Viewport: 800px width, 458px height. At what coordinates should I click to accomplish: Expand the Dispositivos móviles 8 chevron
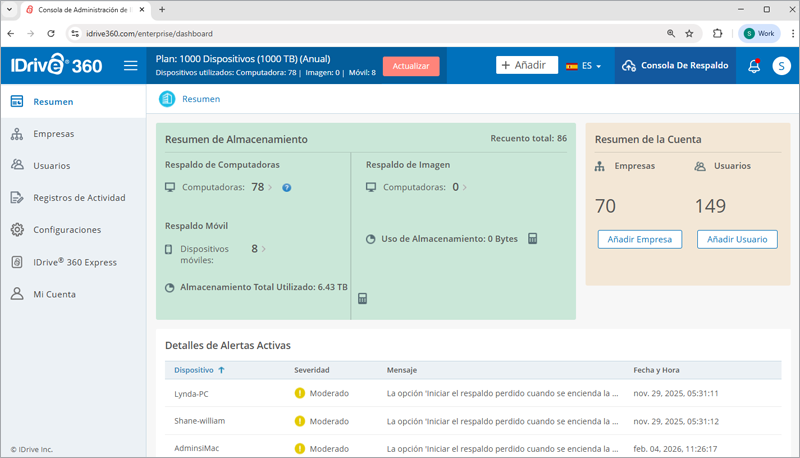[264, 249]
